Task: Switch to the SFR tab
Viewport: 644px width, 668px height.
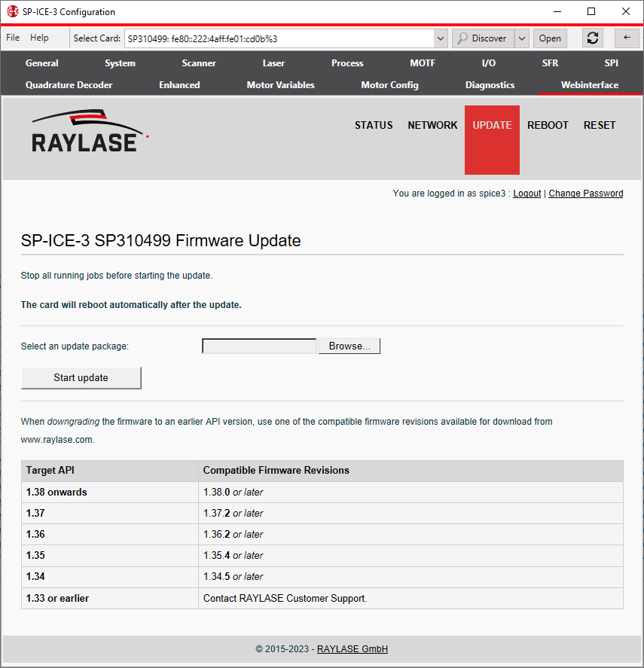Action: pyautogui.click(x=550, y=63)
